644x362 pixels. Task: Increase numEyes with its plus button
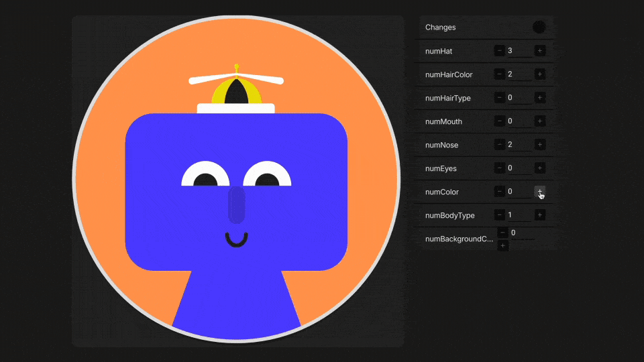click(x=539, y=168)
